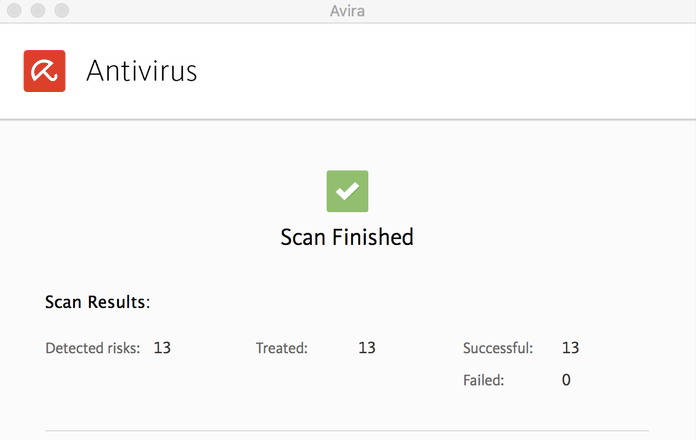Click the header separator line
The height and width of the screenshot is (440, 696).
click(x=348, y=119)
